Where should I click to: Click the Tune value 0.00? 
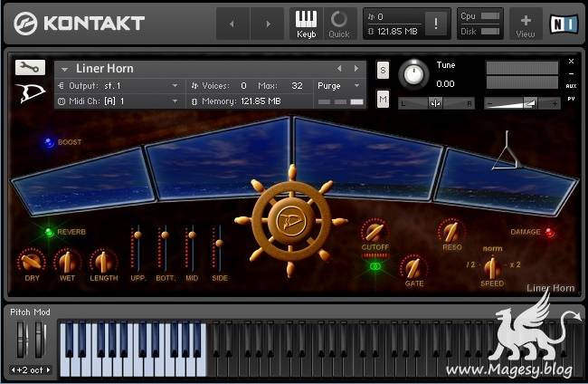click(445, 84)
